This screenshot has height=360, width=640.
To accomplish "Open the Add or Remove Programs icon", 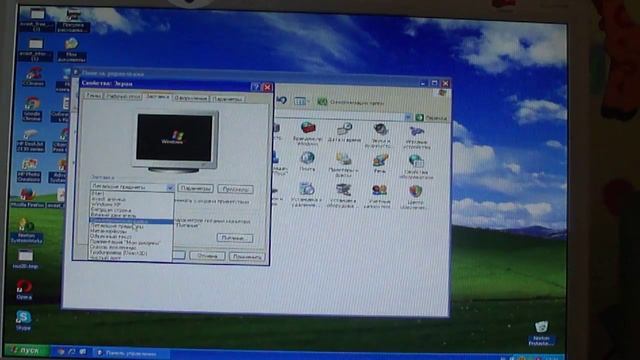I will (x=306, y=194).
